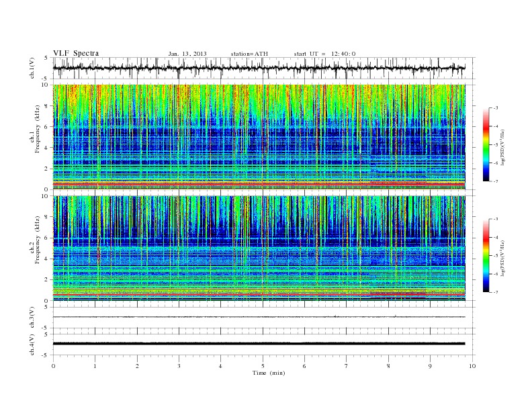Screen dimensions: 532x411
Task: Click the "-3" tick on the ch.1 colorbar
Action: pos(496,108)
